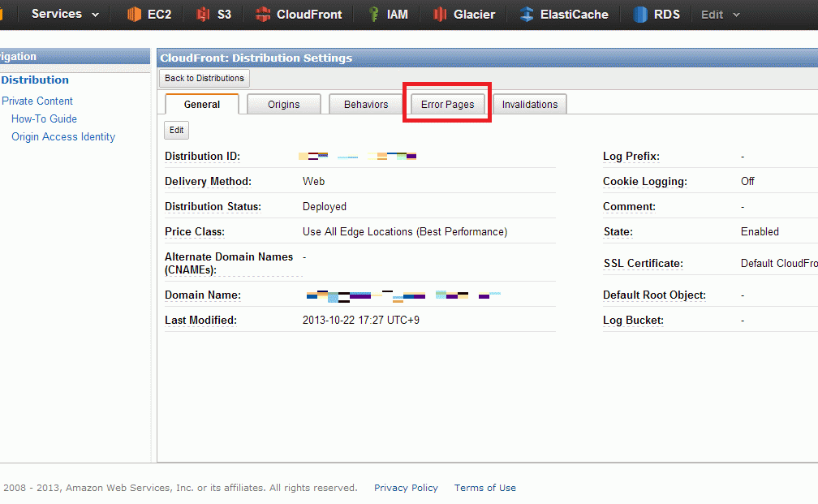Click the Domain Name label
This screenshot has width=818, height=504.
[203, 295]
